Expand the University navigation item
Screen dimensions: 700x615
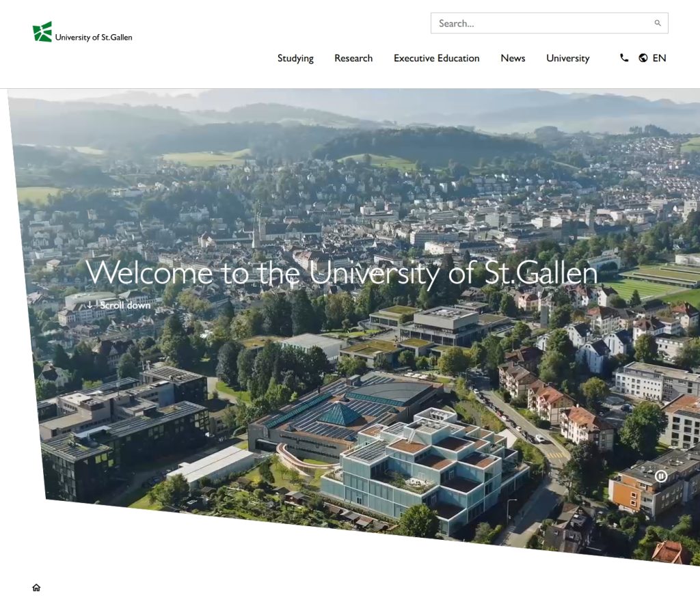pyautogui.click(x=567, y=58)
